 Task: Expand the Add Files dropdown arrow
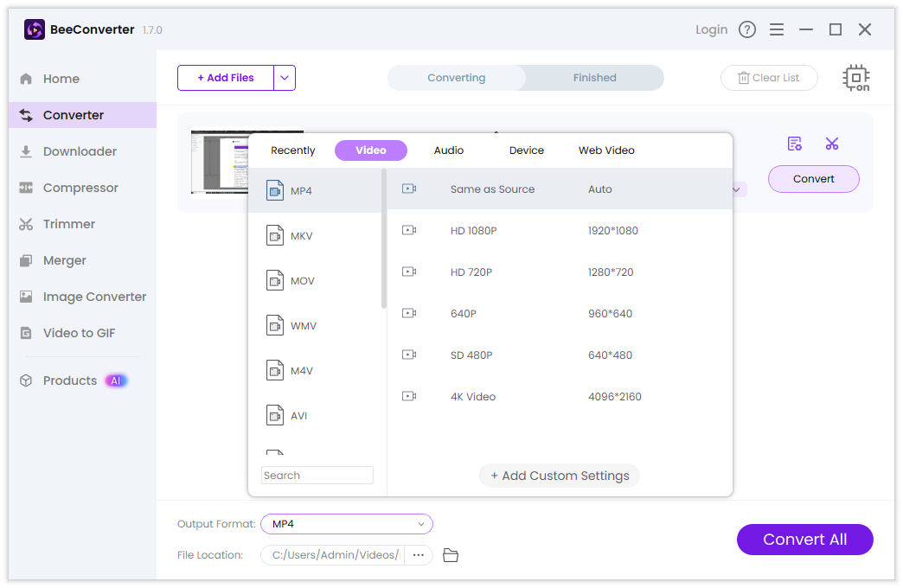[285, 78]
